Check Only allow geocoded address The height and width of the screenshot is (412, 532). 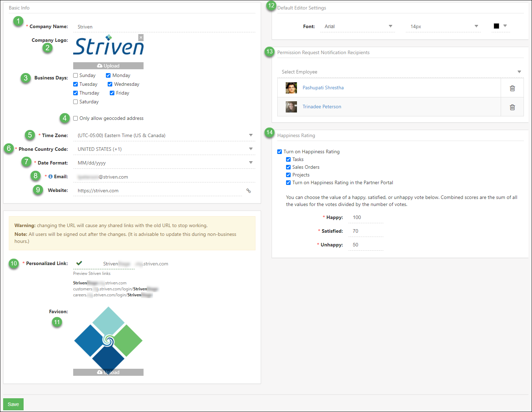(x=75, y=118)
